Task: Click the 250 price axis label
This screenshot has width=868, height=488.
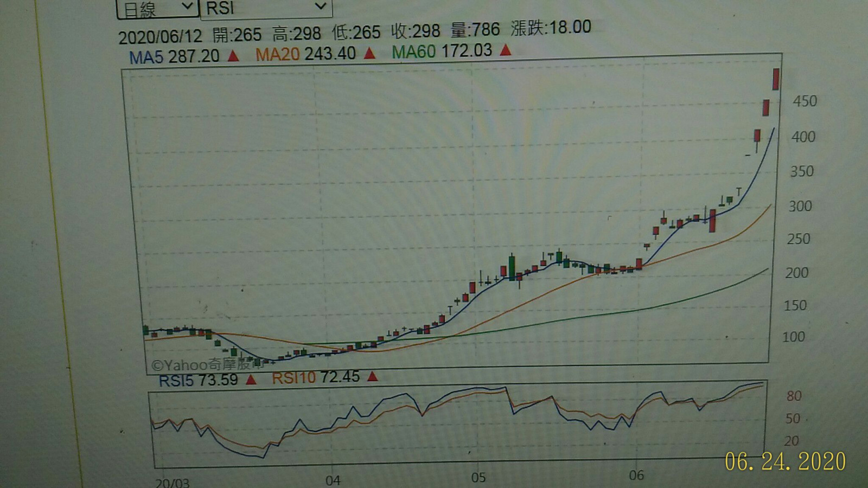Action: coord(798,239)
